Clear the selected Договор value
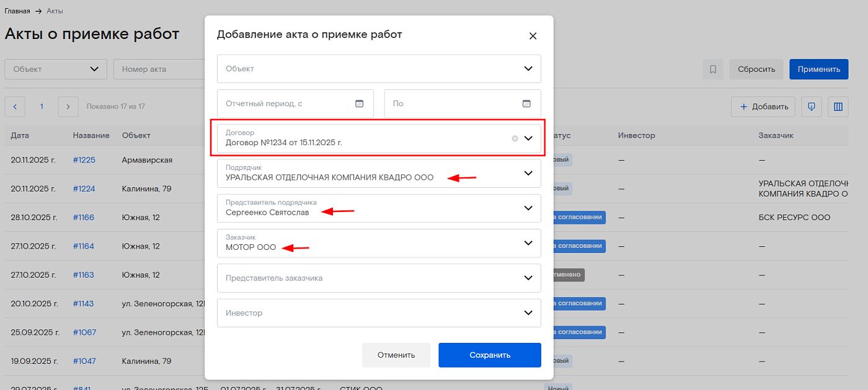The height and width of the screenshot is (390, 868). [515, 138]
